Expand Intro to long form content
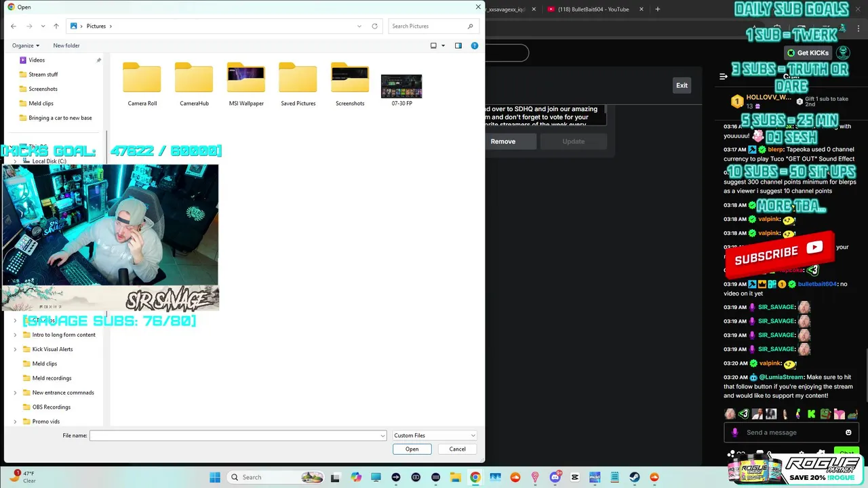 tap(15, 335)
